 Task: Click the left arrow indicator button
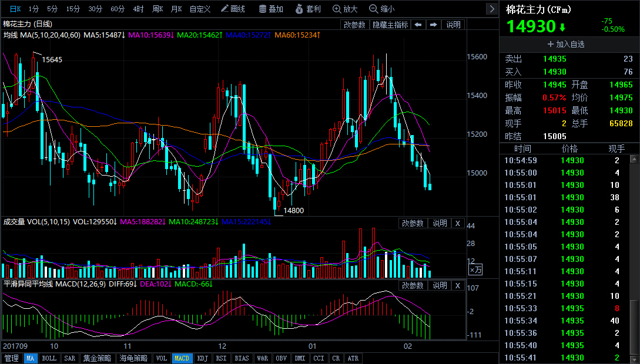(418, 25)
